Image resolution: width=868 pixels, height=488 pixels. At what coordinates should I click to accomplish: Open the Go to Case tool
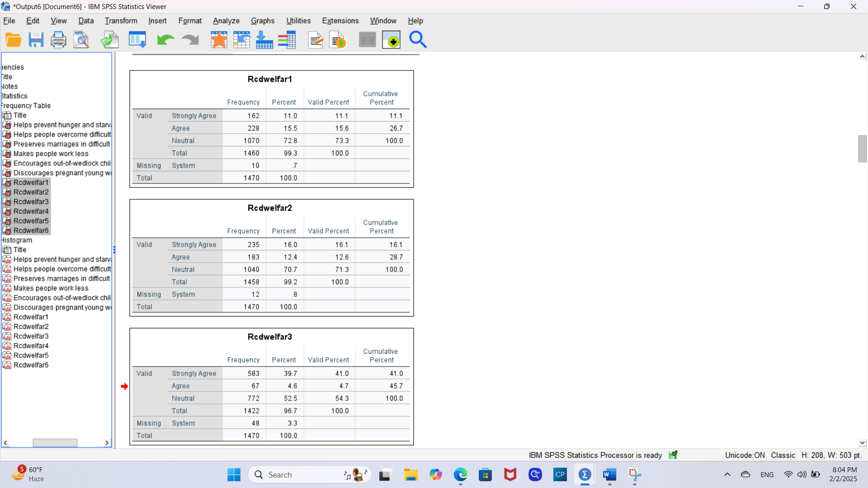[x=241, y=39]
